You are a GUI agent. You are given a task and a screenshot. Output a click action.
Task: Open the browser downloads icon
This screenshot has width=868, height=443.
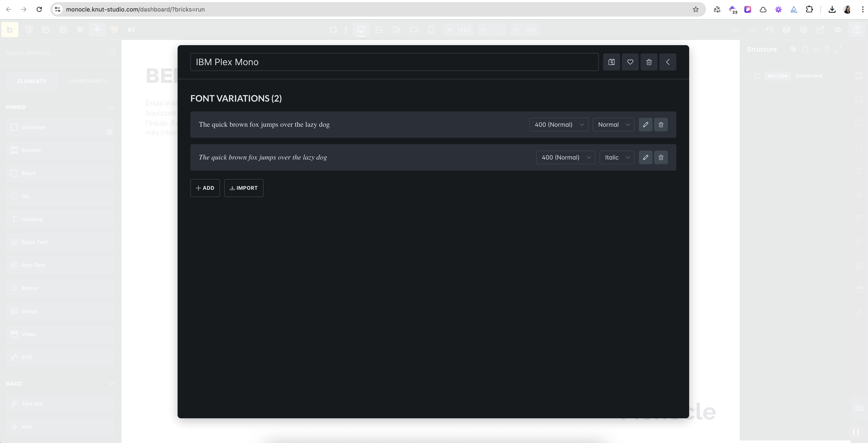[x=832, y=9]
